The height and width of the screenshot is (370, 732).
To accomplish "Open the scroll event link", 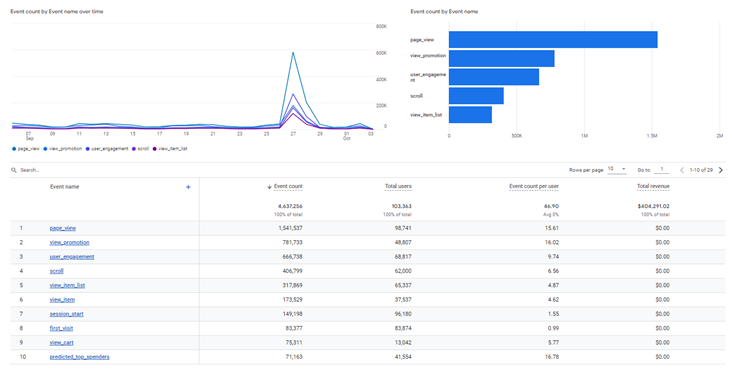I will click(x=56, y=271).
